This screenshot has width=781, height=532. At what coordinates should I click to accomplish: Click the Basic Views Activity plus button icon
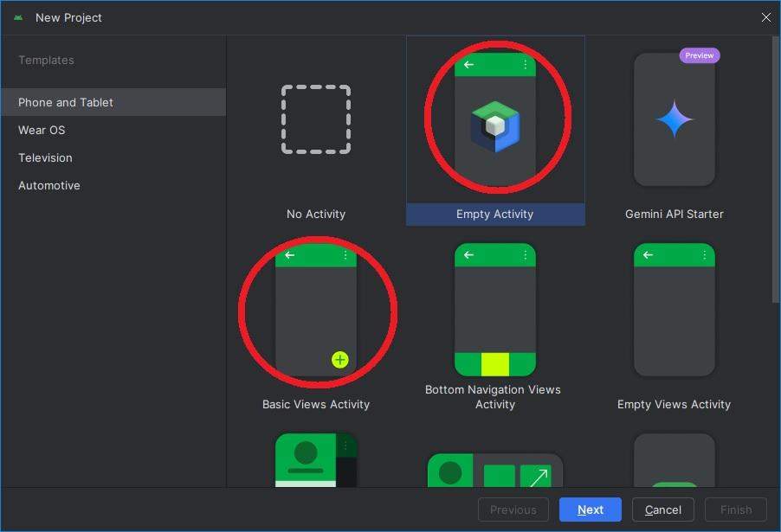click(339, 359)
